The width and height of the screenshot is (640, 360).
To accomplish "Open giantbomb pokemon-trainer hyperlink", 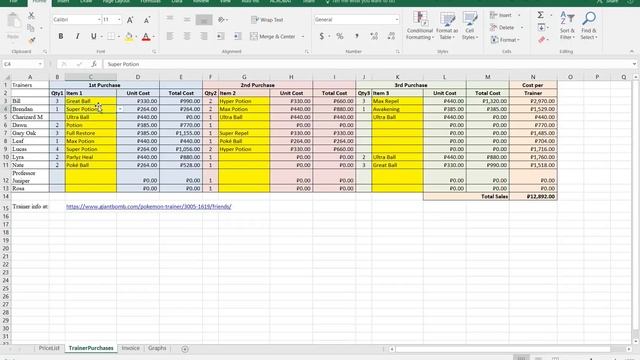I will click(149, 207).
